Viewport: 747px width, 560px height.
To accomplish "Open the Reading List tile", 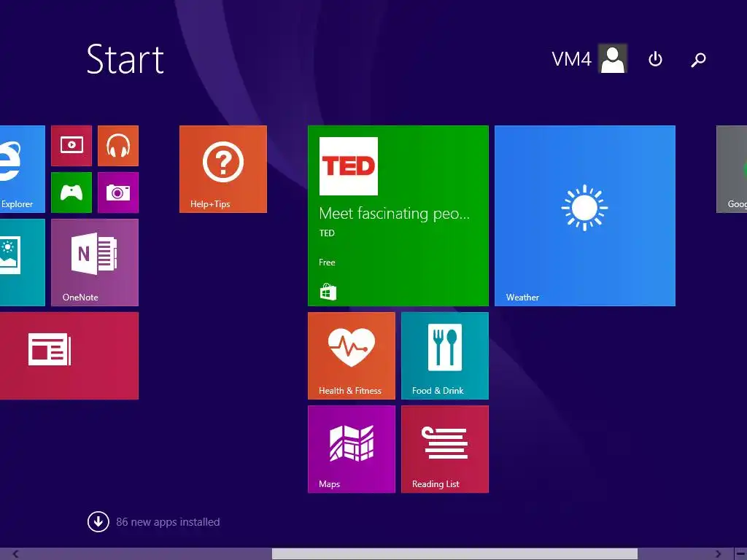I will tap(445, 449).
